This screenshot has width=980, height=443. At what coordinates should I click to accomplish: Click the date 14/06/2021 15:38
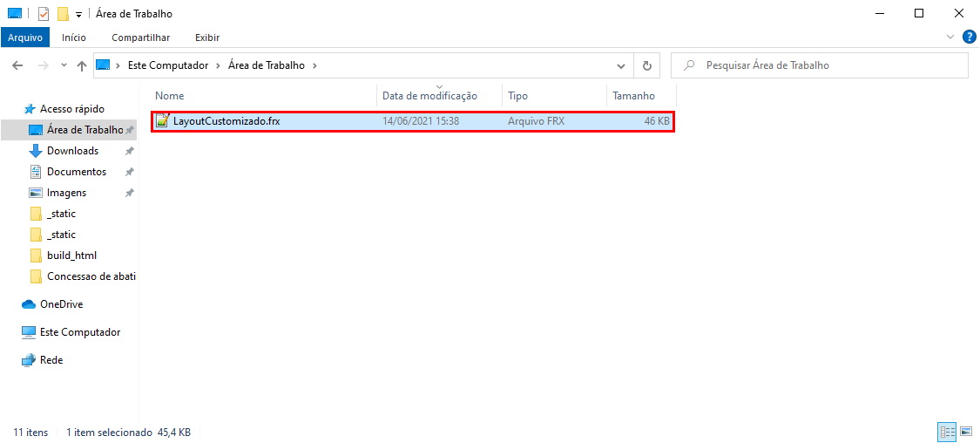click(x=421, y=121)
